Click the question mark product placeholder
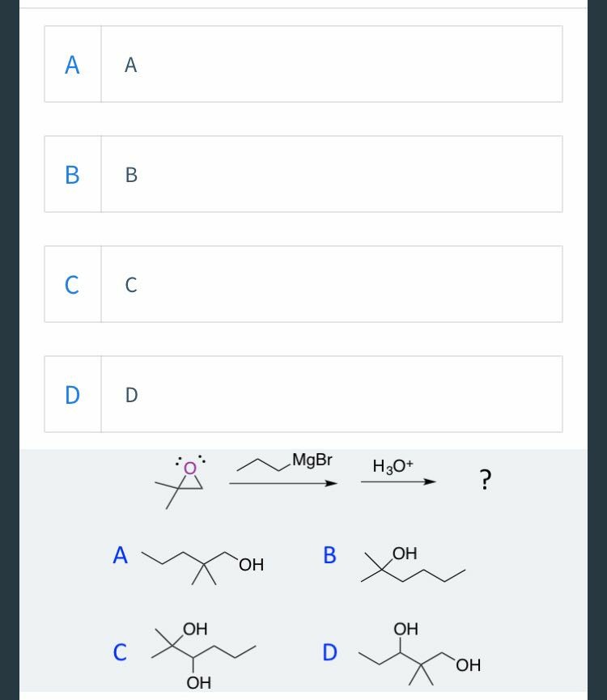Image resolution: width=607 pixels, height=700 pixels. pos(485,480)
